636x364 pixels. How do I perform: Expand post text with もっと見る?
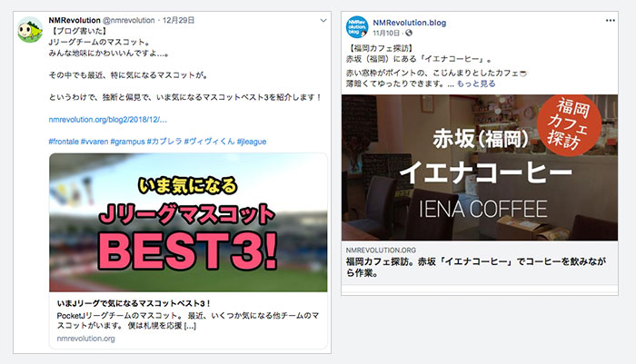[x=476, y=84]
